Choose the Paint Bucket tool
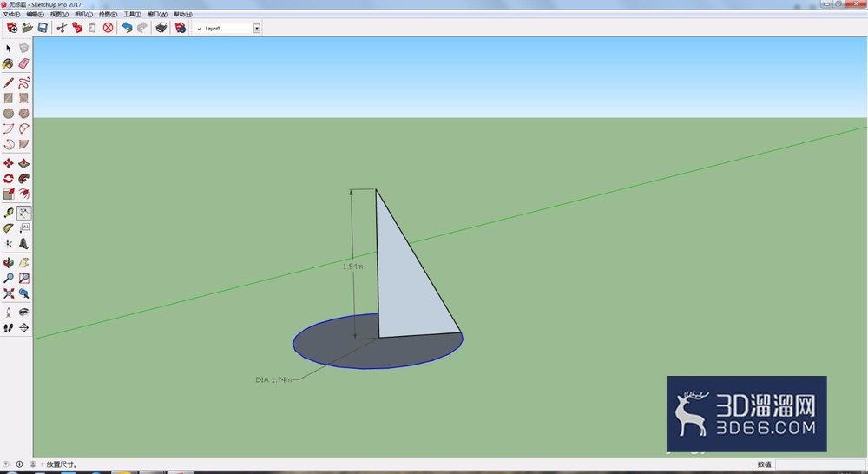868x474 pixels. 9,63
